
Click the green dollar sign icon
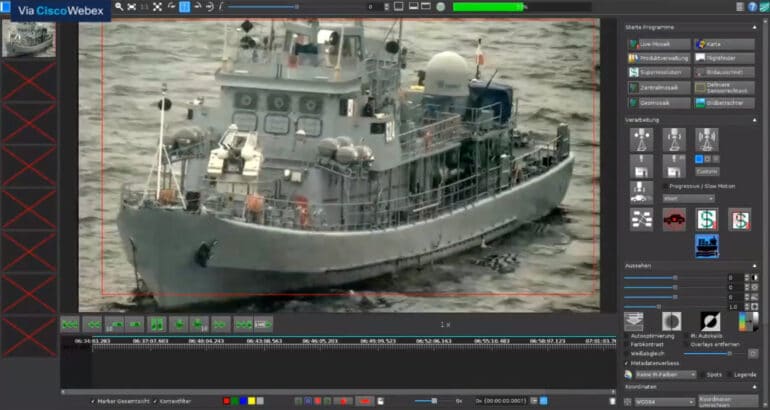707,219
